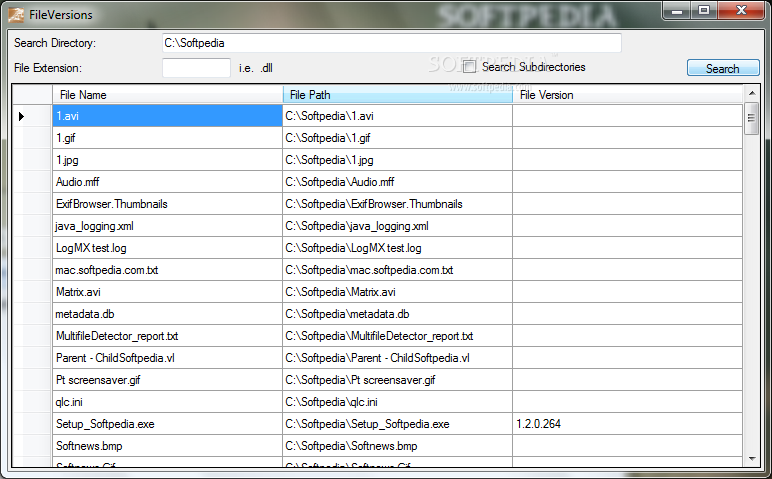Select the metadata.db file name cell
772x479 pixels.
coord(167,314)
